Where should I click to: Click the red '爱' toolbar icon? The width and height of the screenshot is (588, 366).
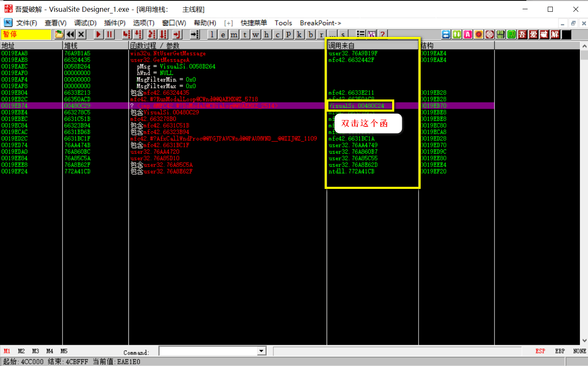(533, 34)
